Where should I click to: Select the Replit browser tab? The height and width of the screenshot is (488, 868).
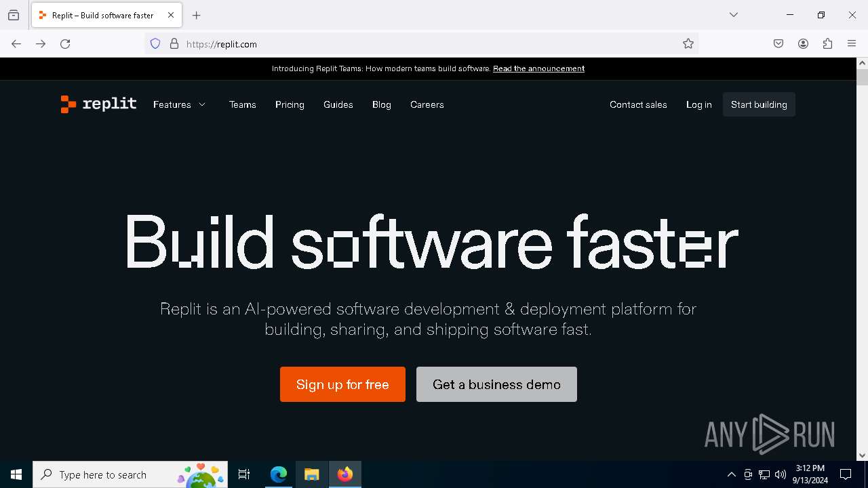(x=106, y=15)
